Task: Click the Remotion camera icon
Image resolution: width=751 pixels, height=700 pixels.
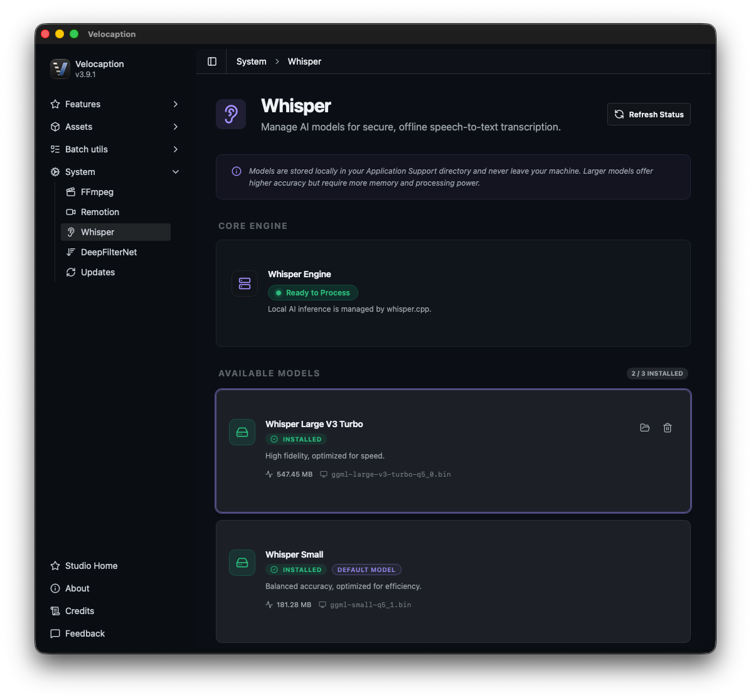Action: [x=71, y=211]
